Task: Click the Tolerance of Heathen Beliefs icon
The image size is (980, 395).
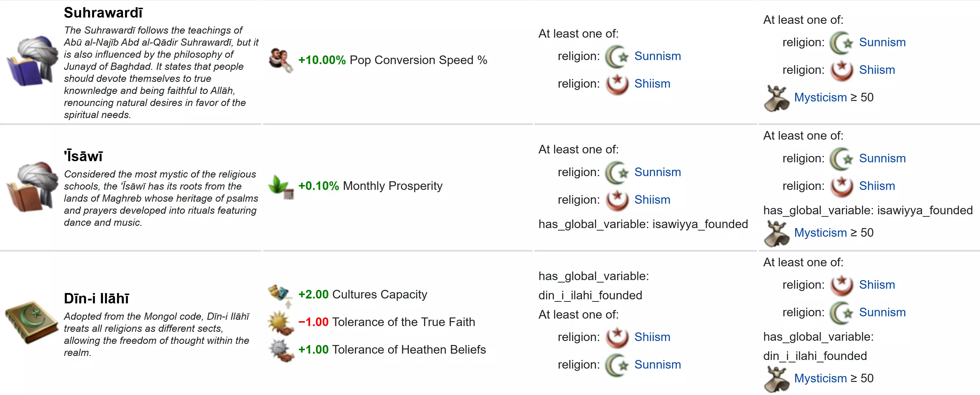Action: 281,350
